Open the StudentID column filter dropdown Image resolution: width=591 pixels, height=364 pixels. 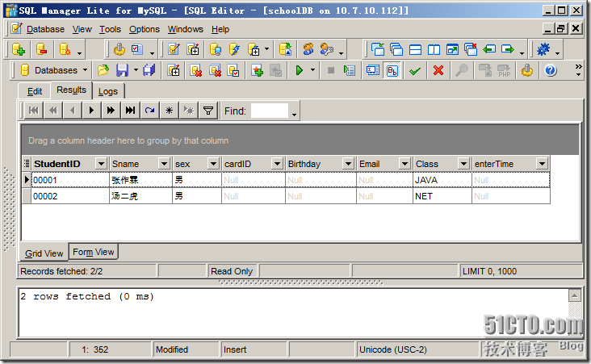point(101,164)
